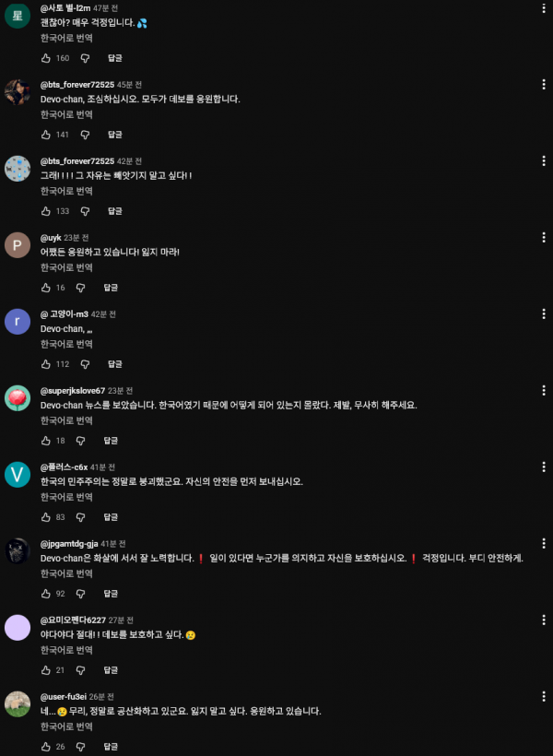Screen dimensions: 553x756
Task: Like the comment by @사토 별-l2m
Action: 46,58
